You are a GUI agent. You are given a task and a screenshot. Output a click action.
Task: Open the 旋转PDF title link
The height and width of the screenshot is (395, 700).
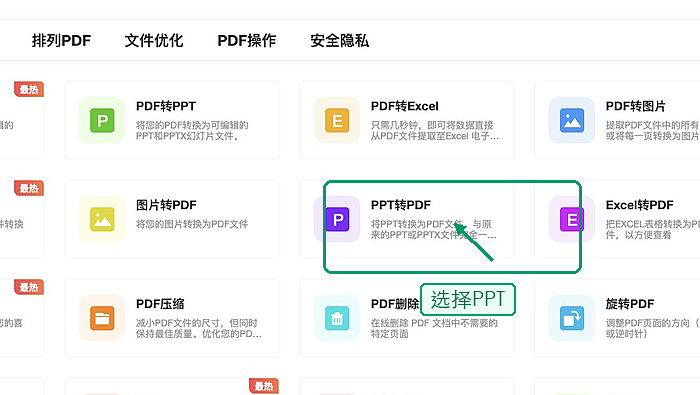[630, 304]
